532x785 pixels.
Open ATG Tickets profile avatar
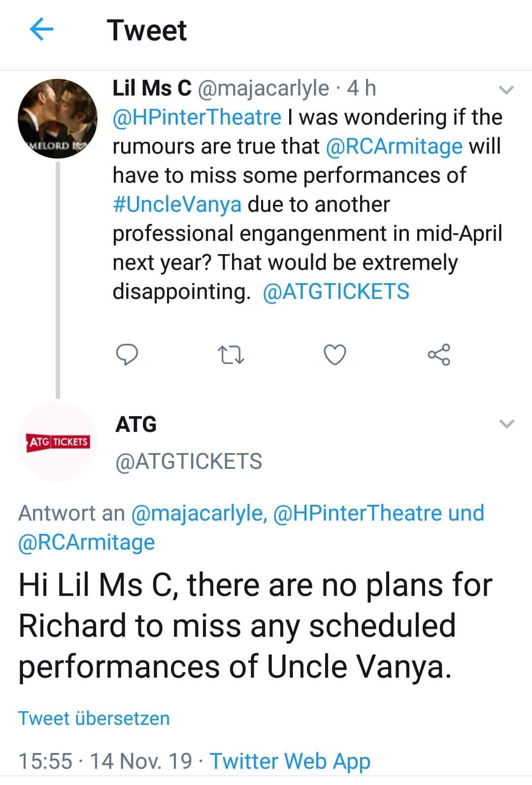click(57, 442)
